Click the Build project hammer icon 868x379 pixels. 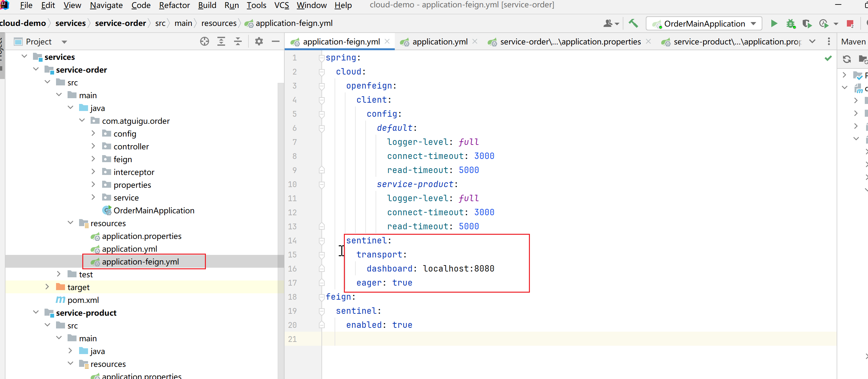coord(633,23)
